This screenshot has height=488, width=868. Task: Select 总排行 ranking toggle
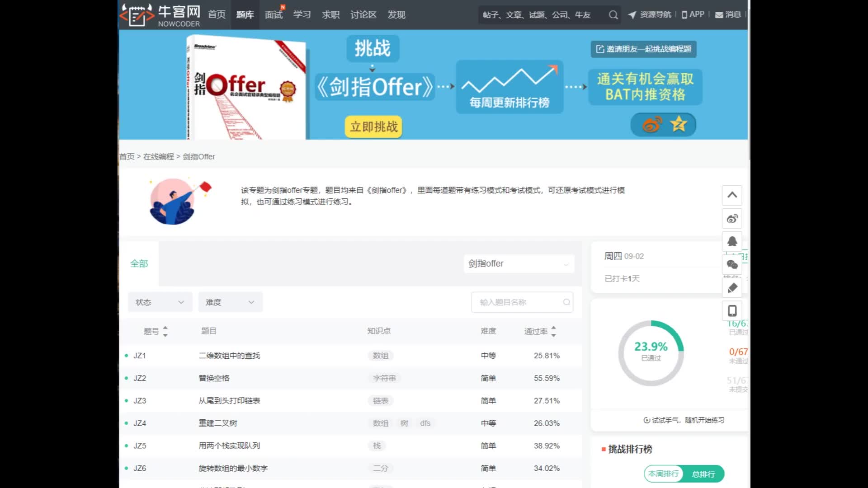[x=703, y=474]
